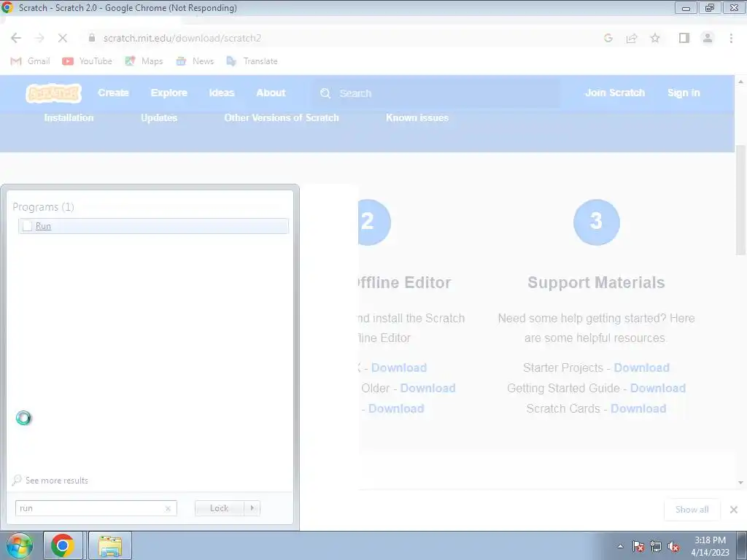Click Show all downloads

click(692, 510)
